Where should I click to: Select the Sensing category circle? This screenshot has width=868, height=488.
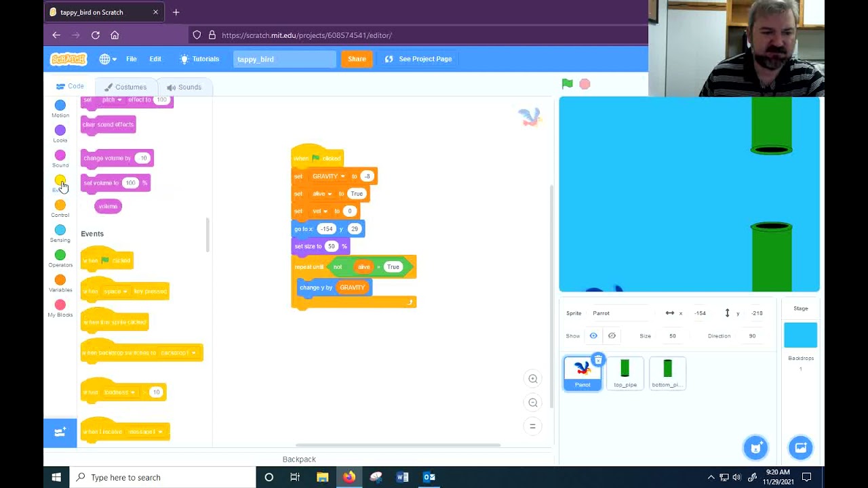point(60,230)
